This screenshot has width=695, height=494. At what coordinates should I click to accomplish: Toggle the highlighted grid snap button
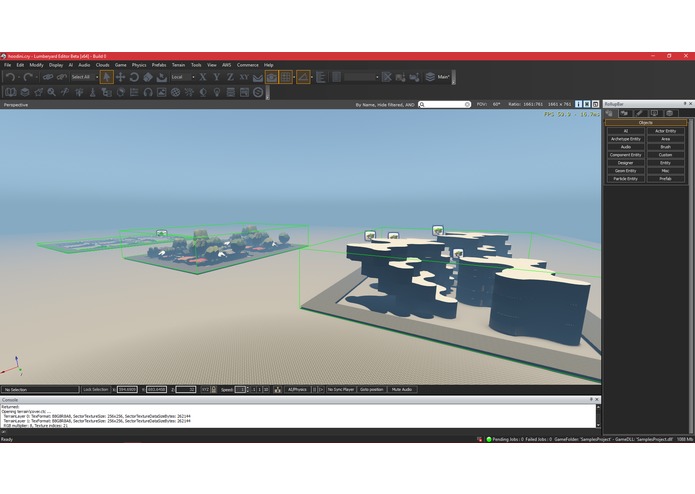tap(286, 77)
